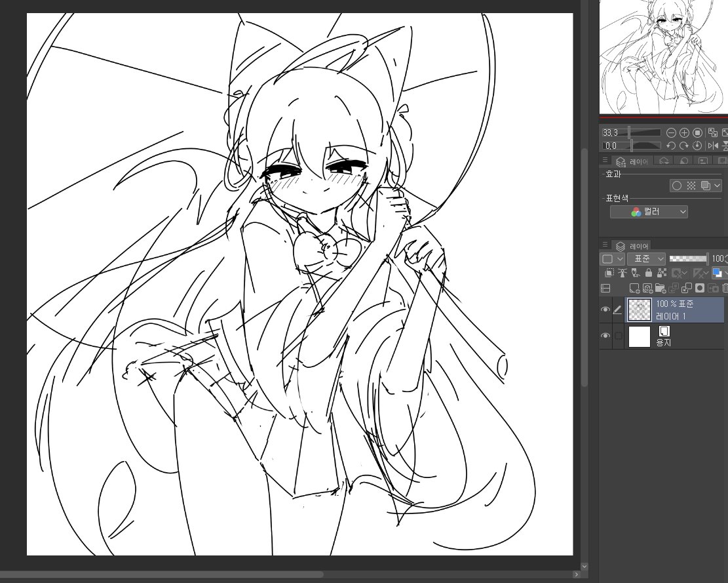Create a new vector layer
This screenshot has width=728, height=583.
click(647, 289)
